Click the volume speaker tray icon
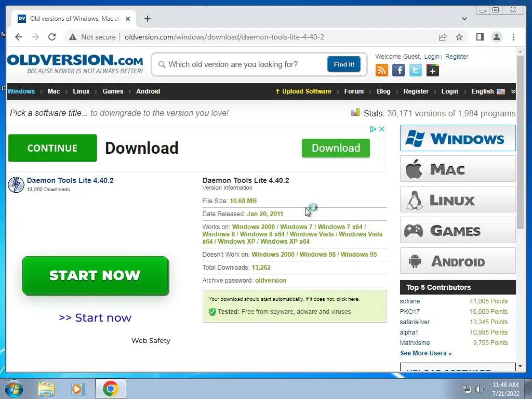The image size is (532, 399). 480,389
